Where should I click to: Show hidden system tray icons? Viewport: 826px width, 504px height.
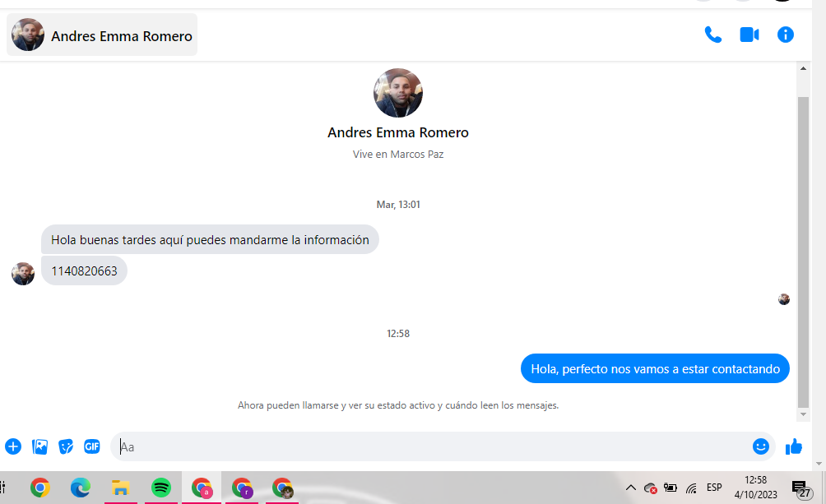pos(630,488)
